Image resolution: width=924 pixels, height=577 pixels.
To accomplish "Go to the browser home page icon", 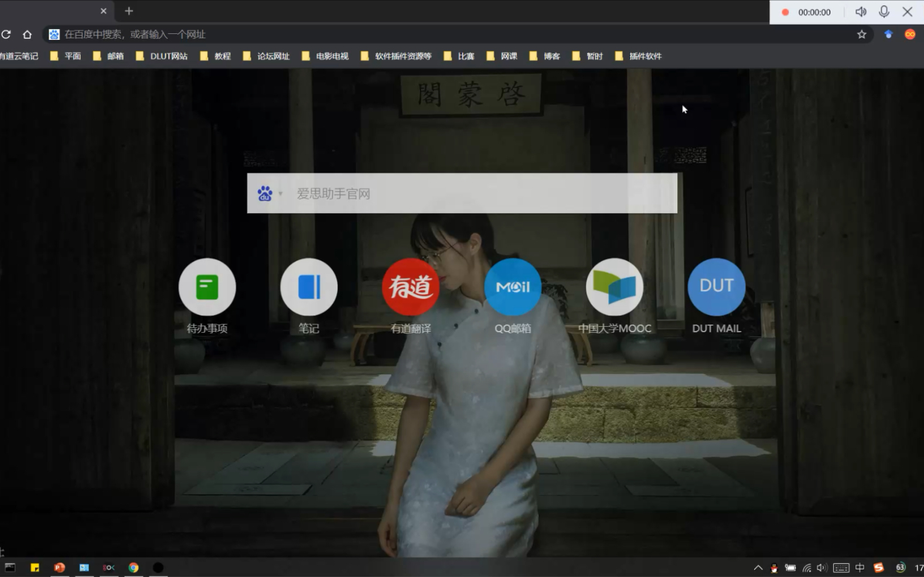I will [27, 35].
